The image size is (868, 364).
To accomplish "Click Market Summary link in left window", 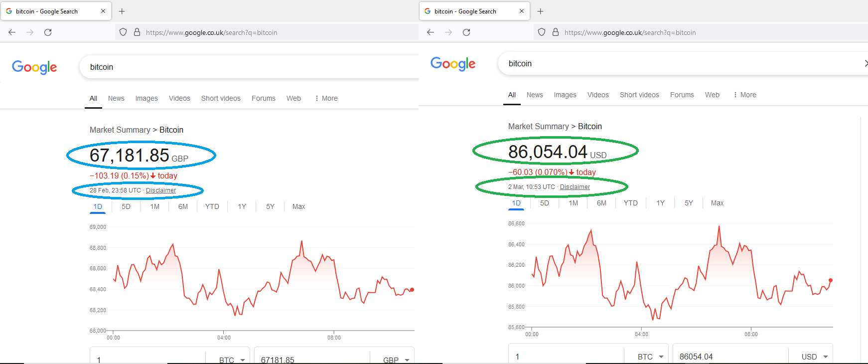I will click(120, 130).
